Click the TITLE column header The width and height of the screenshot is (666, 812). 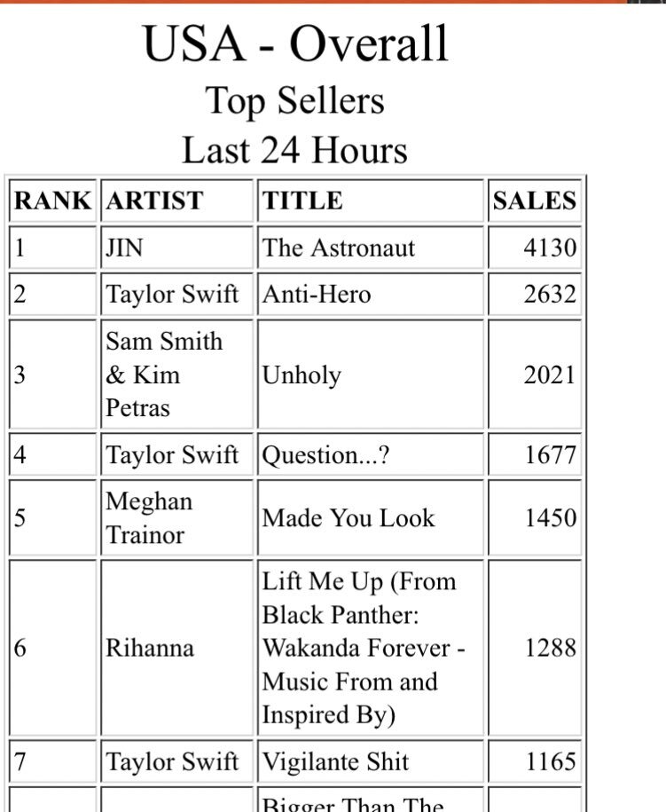click(302, 201)
